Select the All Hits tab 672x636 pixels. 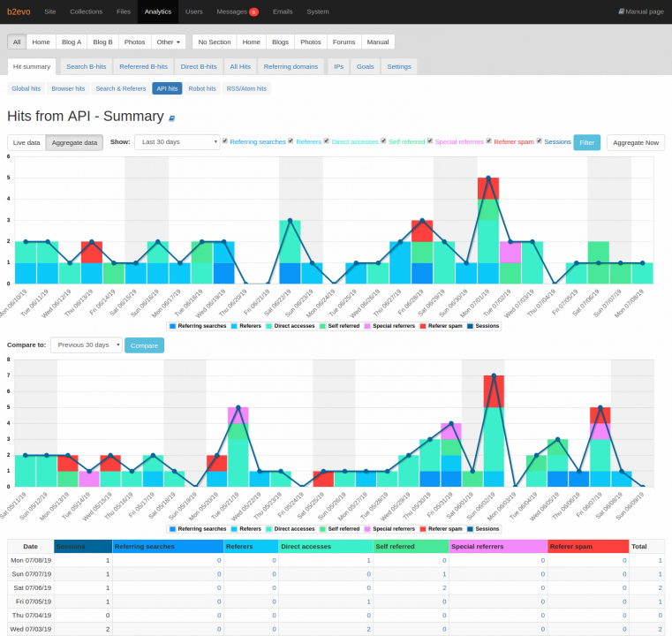pyautogui.click(x=240, y=66)
